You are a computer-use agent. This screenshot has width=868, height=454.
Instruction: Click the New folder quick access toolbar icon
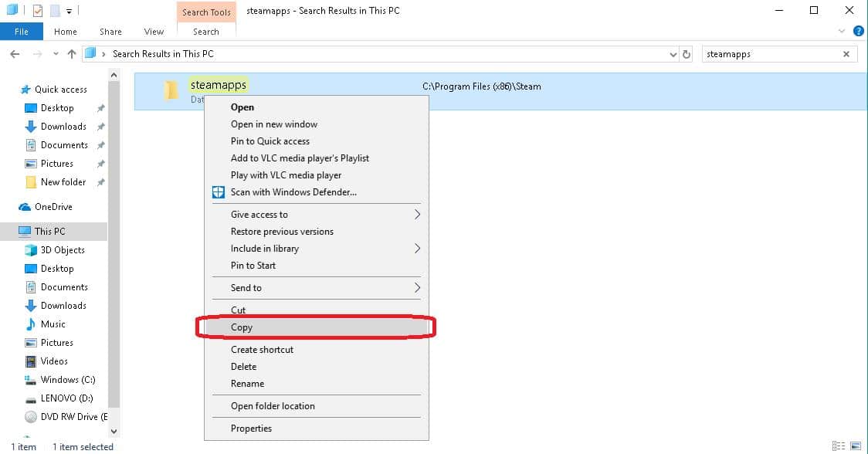55,11
